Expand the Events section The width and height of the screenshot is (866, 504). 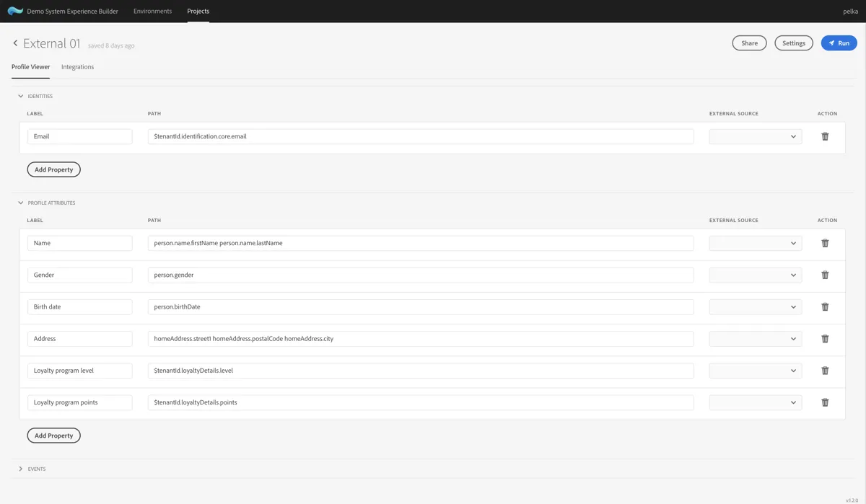point(20,469)
